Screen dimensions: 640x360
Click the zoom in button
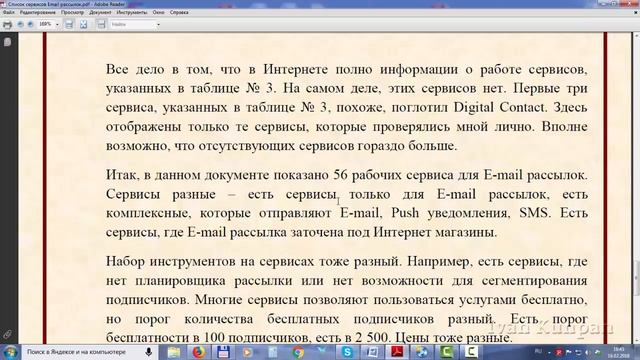coord(31,24)
